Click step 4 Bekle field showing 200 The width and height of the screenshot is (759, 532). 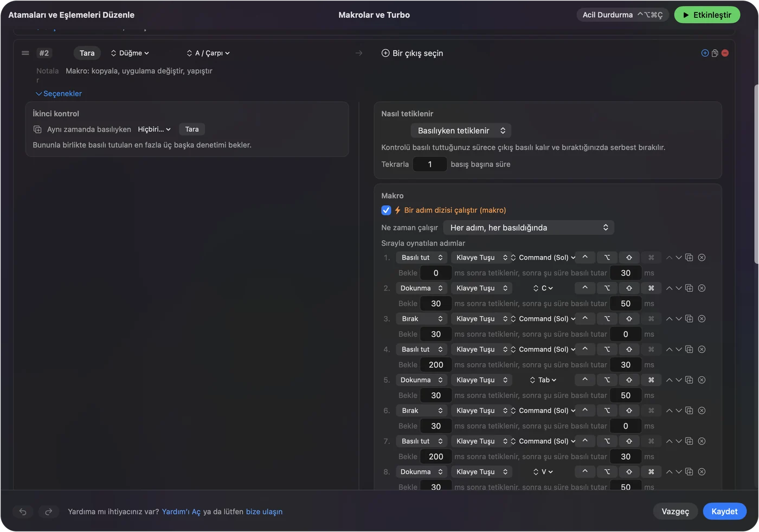click(436, 365)
